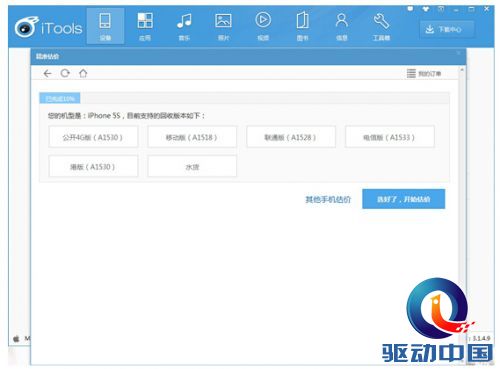Go to home via the house icon

coord(83,73)
